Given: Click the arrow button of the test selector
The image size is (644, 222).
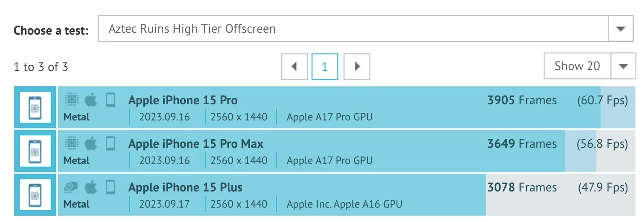Looking at the screenshot, I should [x=621, y=29].
